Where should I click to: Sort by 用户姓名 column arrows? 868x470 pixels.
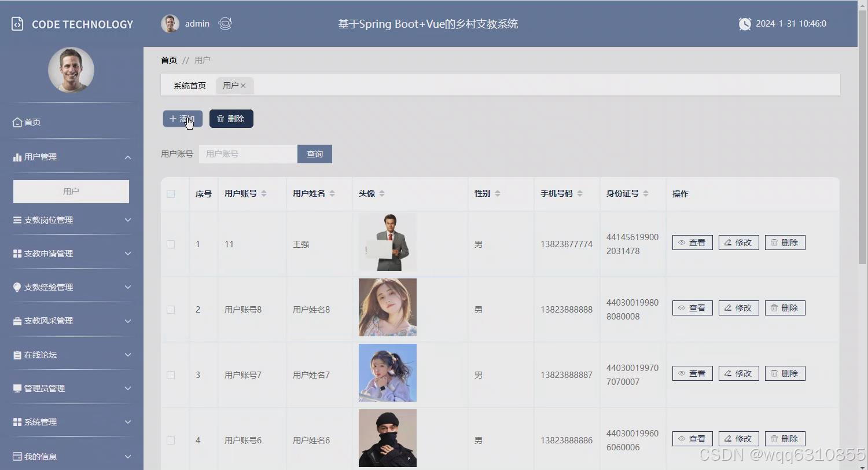pyautogui.click(x=332, y=193)
